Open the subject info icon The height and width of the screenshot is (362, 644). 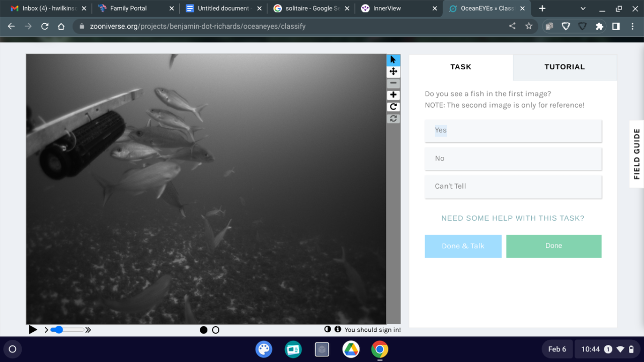(x=338, y=329)
